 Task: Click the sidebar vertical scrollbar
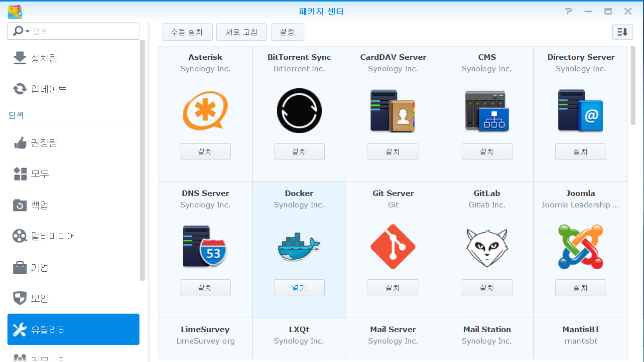(142, 161)
